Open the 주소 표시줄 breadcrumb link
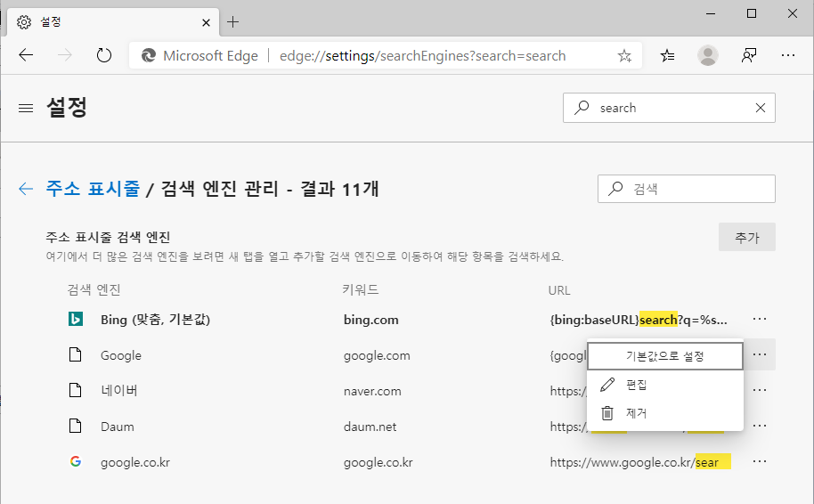 click(93, 189)
